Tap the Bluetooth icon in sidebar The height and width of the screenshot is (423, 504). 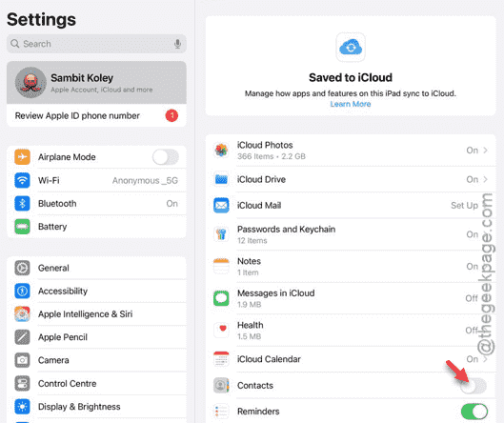(x=22, y=203)
